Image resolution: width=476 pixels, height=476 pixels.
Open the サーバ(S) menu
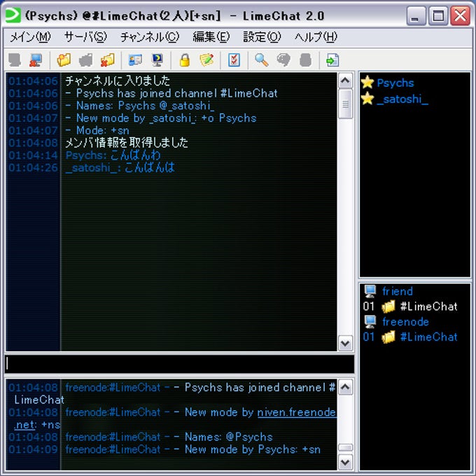(x=85, y=37)
